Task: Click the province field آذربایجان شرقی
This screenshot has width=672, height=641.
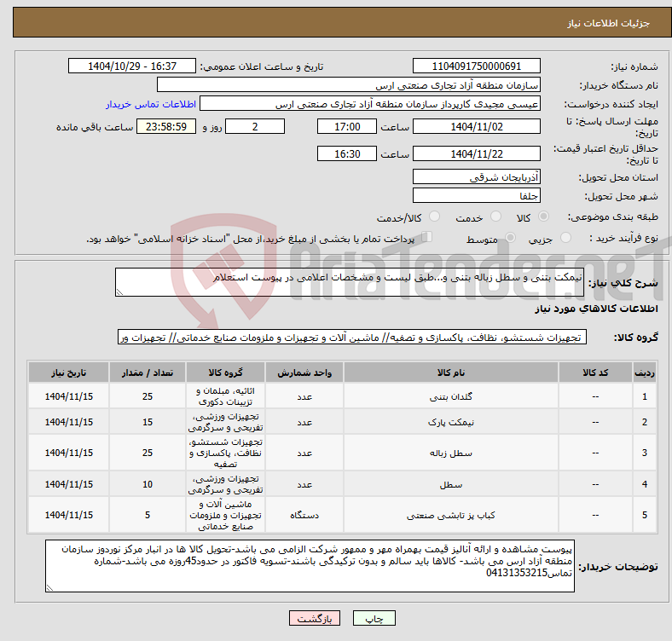Action: click(477, 176)
